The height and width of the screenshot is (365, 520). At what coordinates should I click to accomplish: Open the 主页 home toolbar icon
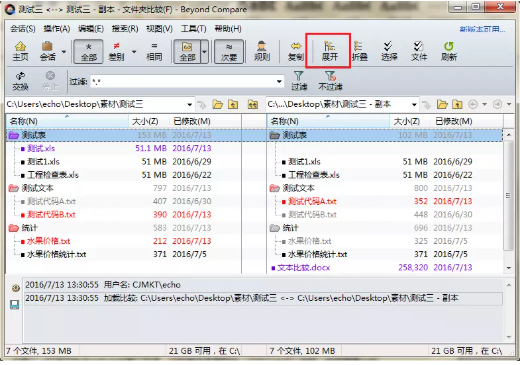tap(20, 51)
